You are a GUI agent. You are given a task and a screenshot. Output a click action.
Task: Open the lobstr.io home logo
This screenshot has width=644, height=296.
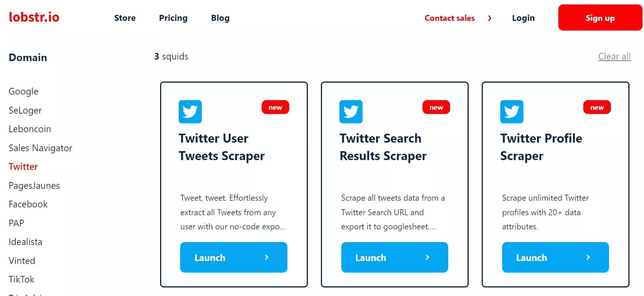(34, 17)
